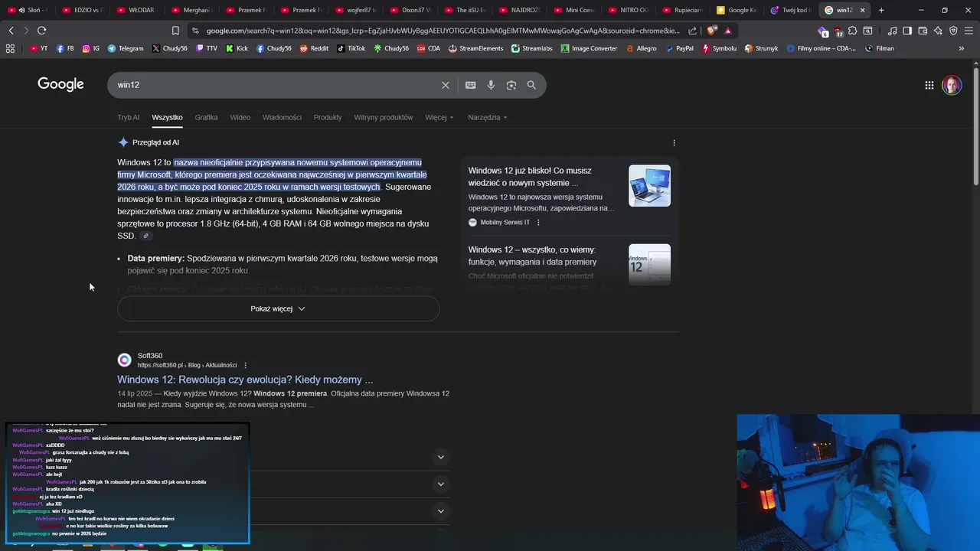Open the Brave playlist music note icon

tap(892, 31)
